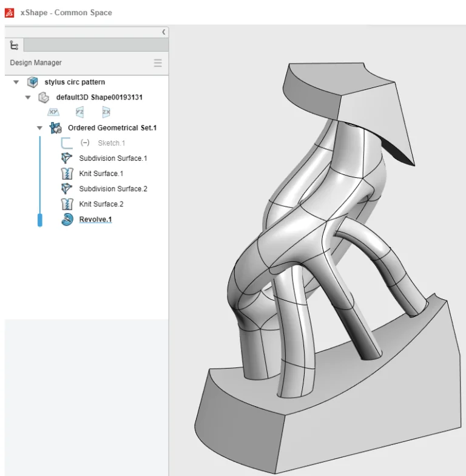Screen dimensions: 466x476
Task: Click the Subdivision Surface.1 feature icon
Action: (67, 158)
